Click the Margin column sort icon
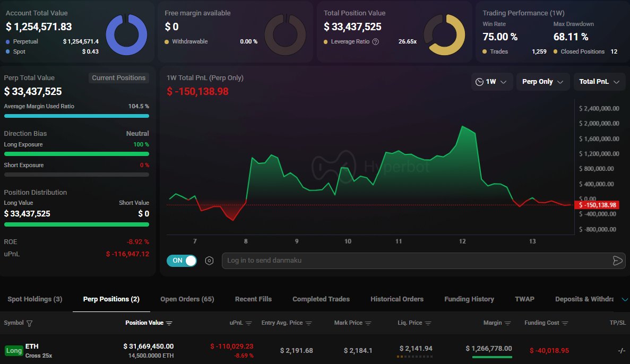 point(508,323)
